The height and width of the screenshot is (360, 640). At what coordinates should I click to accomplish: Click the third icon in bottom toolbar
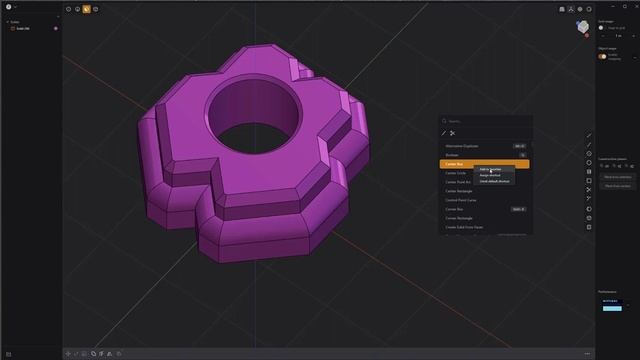84,354
